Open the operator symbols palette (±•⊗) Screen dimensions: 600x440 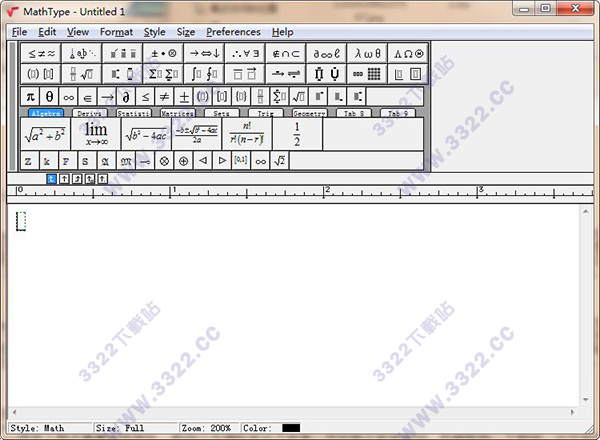[x=163, y=54]
